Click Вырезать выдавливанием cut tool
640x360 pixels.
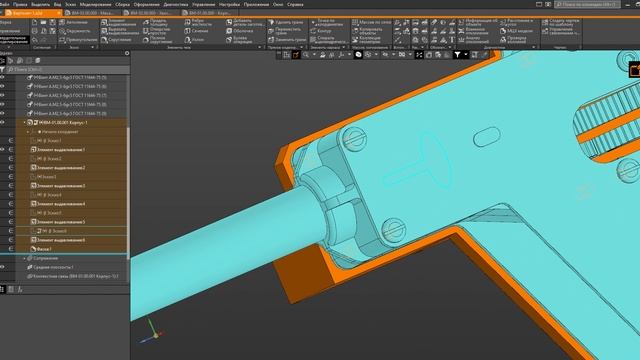coord(120,31)
